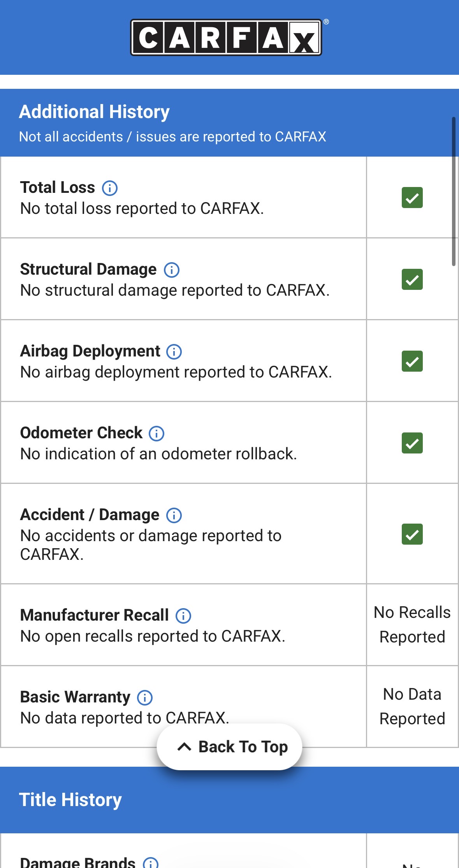Select the Additional History section header
Screen dimensions: 459x868
point(94,112)
